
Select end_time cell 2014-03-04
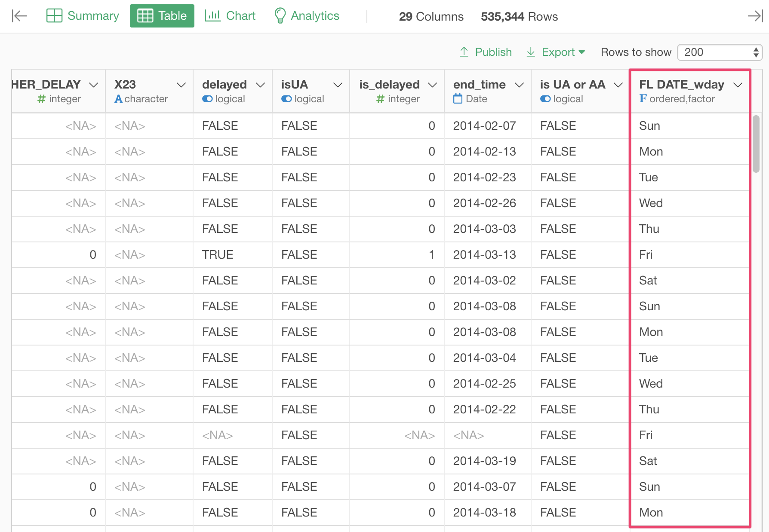[488, 358]
